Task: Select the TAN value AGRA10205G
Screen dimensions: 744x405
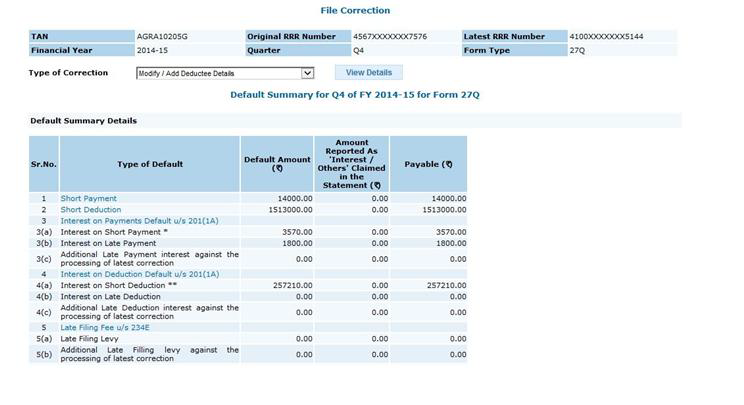Action: (x=162, y=37)
